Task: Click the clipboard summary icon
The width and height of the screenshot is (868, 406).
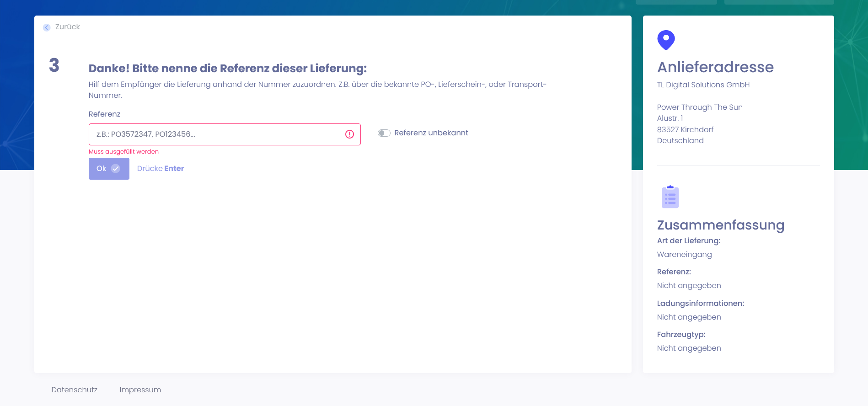Action: [670, 197]
